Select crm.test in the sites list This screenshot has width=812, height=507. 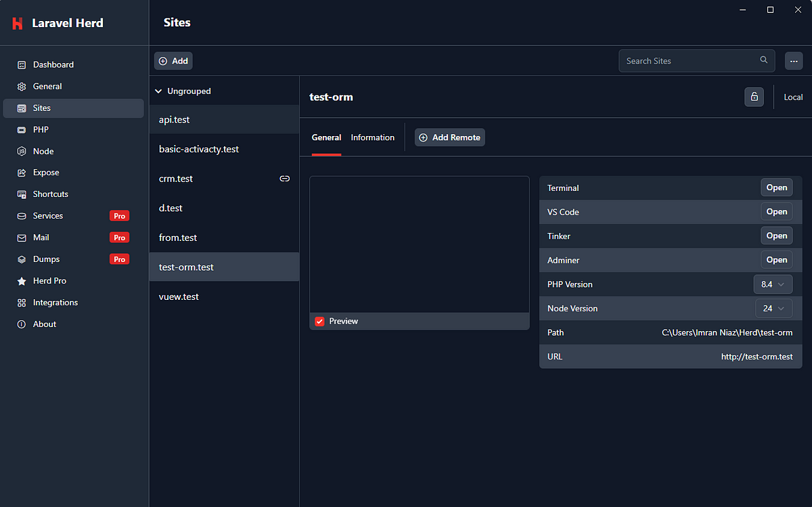224,179
